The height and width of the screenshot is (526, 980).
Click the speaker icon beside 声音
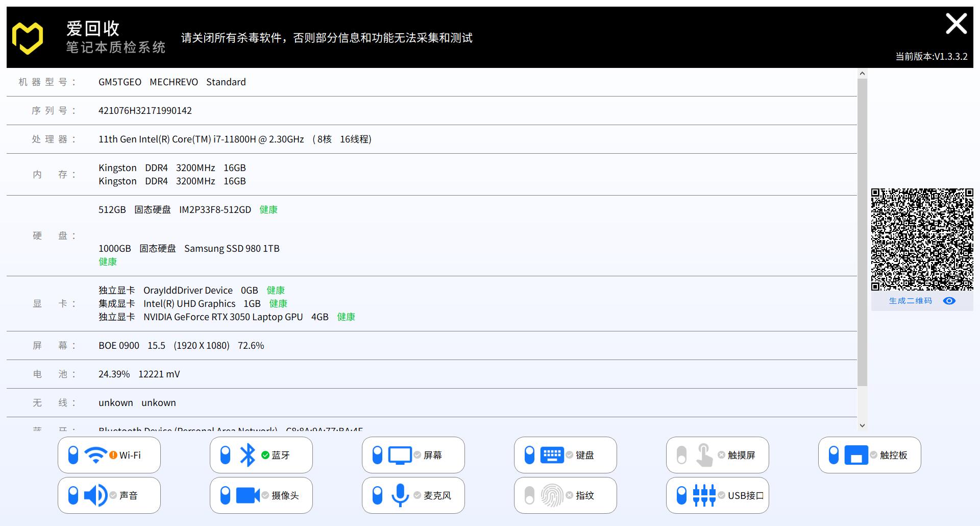pos(95,494)
